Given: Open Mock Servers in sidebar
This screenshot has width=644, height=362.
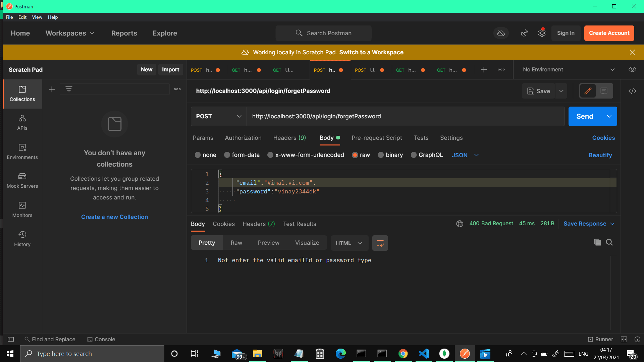Looking at the screenshot, I should pyautogui.click(x=22, y=181).
